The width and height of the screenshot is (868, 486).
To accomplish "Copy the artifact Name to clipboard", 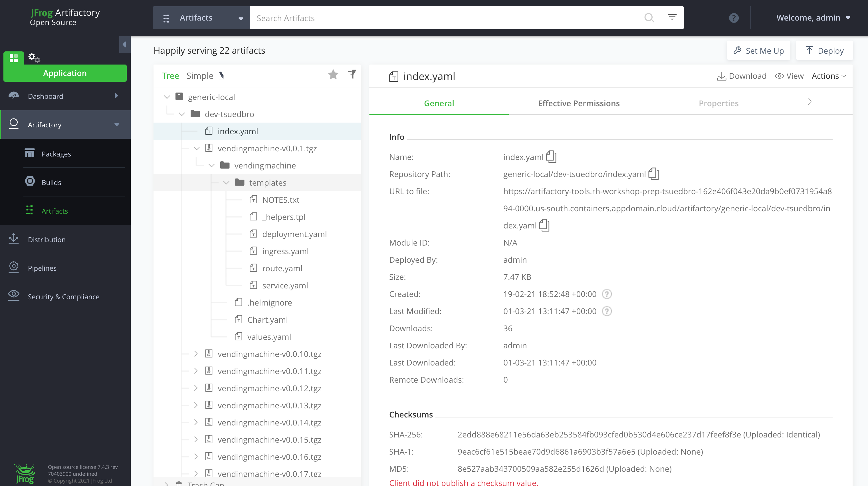I will (551, 157).
